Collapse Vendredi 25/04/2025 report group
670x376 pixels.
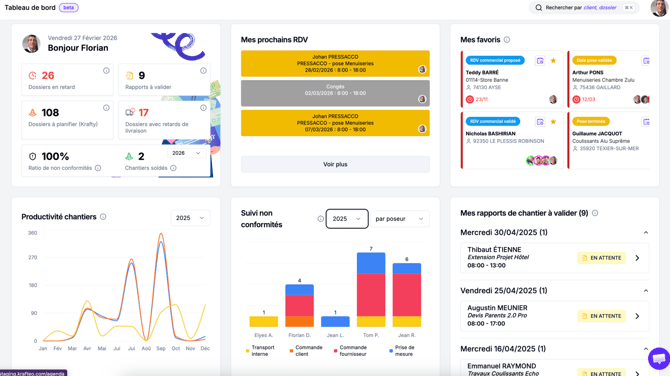pyautogui.click(x=646, y=291)
